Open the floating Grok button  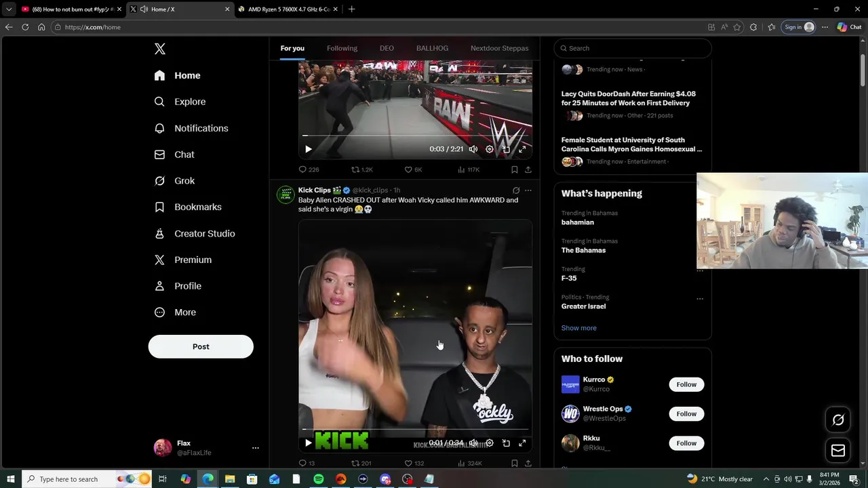click(x=838, y=420)
